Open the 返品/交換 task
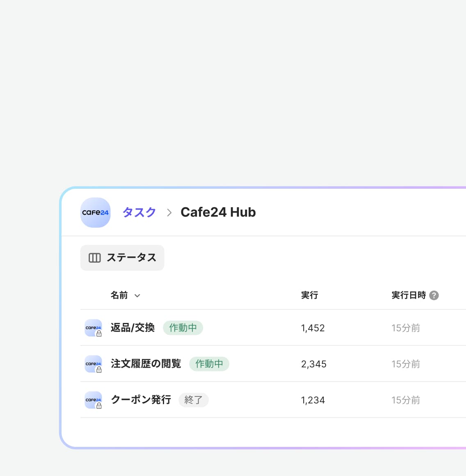This screenshot has height=476, width=466. (132, 328)
